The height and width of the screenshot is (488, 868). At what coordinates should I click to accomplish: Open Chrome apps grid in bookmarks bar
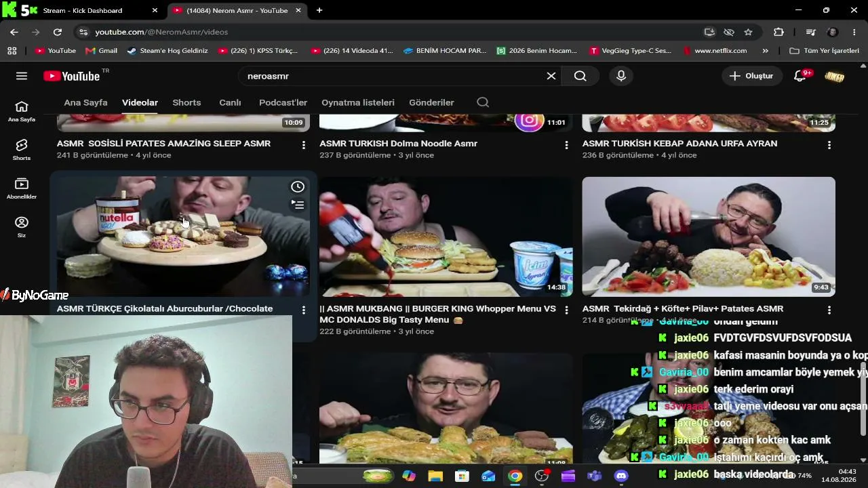click(x=12, y=51)
